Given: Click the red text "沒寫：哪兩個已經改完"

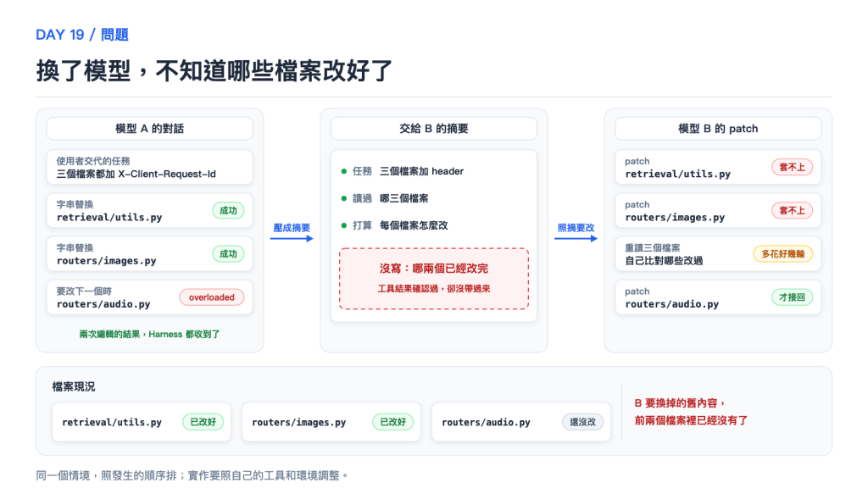Looking at the screenshot, I should coord(434,269).
